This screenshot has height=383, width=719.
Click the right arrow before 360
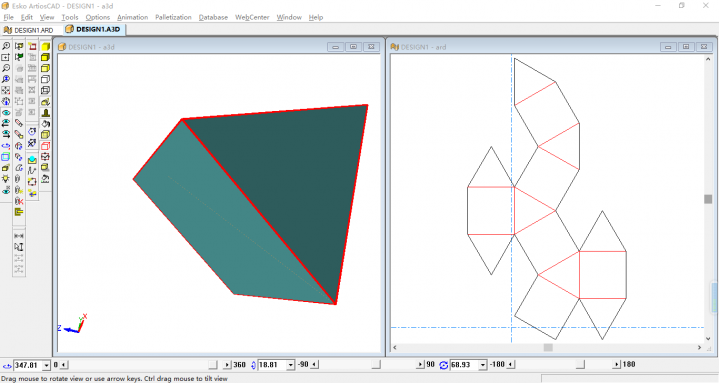[227, 365]
